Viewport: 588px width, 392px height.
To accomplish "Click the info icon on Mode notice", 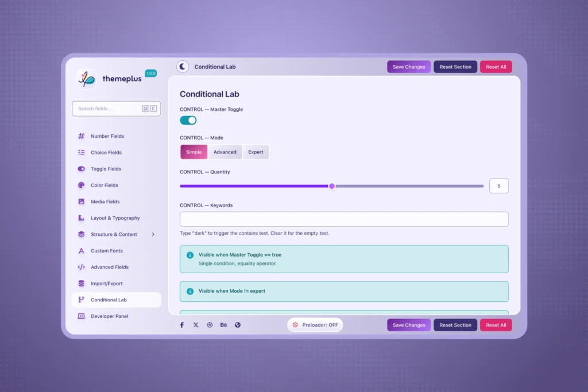I will tap(190, 291).
